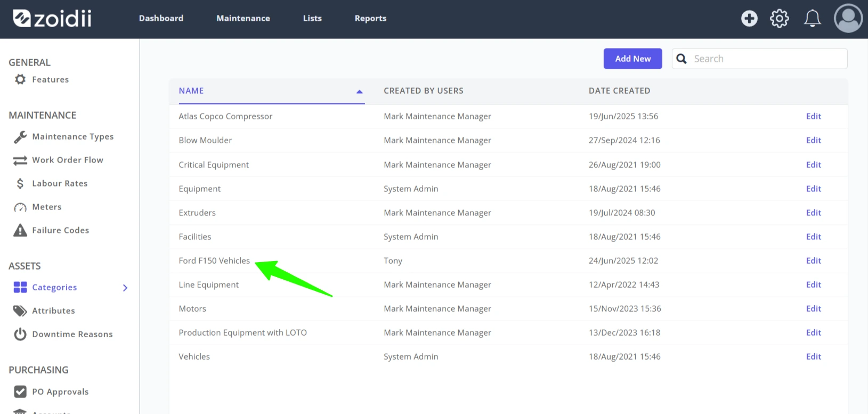Open the plus quick-add icon
This screenshot has height=414, width=868.
pos(749,19)
